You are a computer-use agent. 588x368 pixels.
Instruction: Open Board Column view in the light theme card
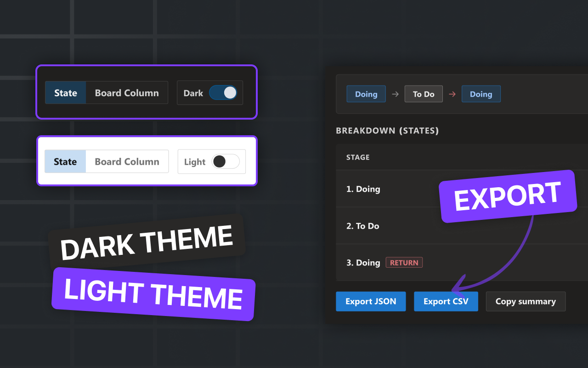coord(127,161)
